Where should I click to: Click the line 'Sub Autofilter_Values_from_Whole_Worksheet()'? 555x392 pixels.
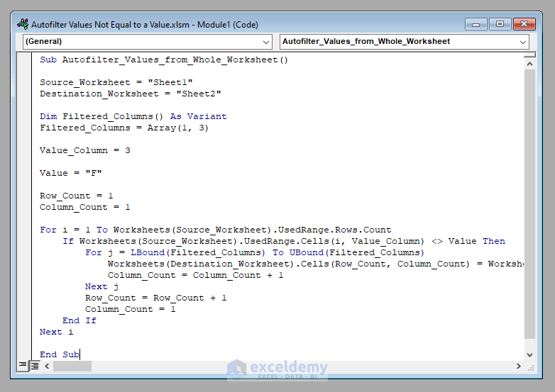pos(164,60)
